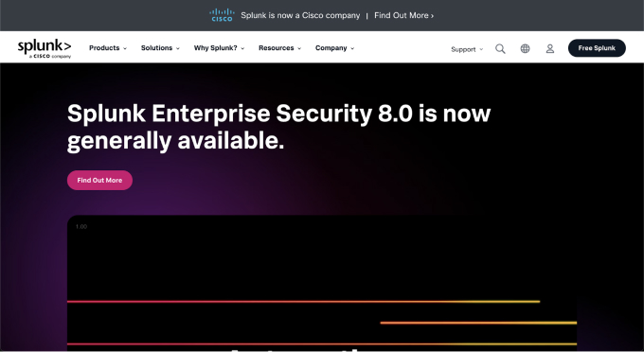The width and height of the screenshot is (644, 352).
Task: Click the Cisco logo in the top banner
Action: (222, 15)
